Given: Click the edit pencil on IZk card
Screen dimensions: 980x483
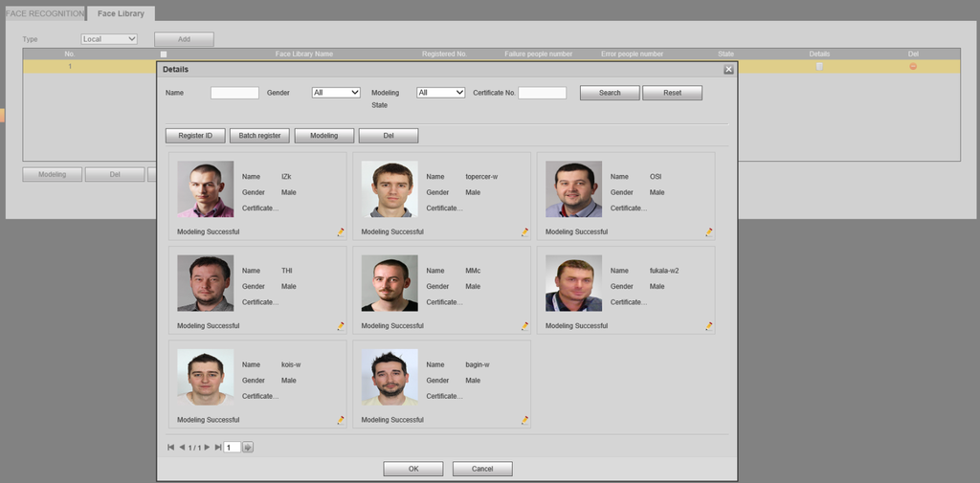Looking at the screenshot, I should coord(341,232).
